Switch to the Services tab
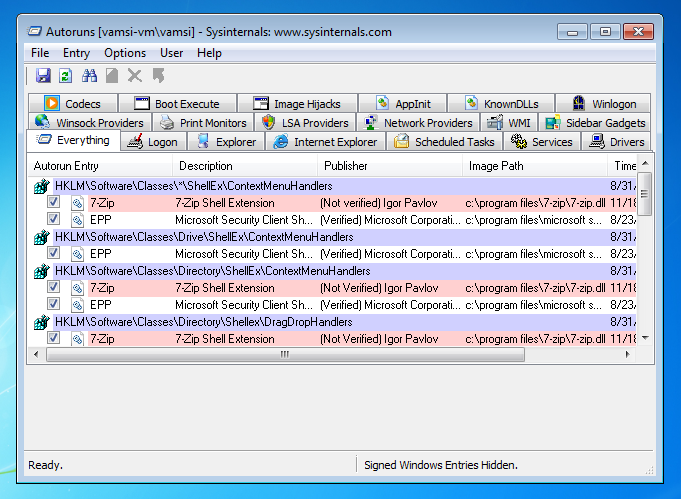 pos(542,142)
